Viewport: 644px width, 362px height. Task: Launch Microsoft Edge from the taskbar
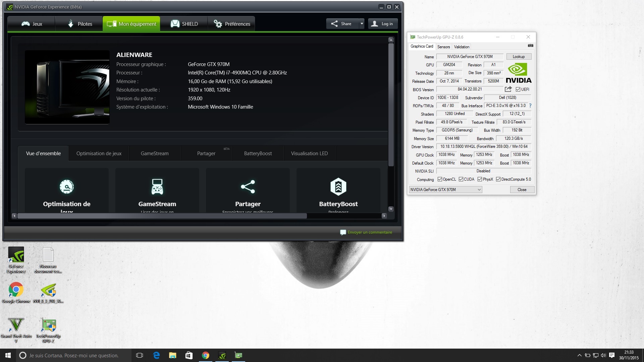156,355
